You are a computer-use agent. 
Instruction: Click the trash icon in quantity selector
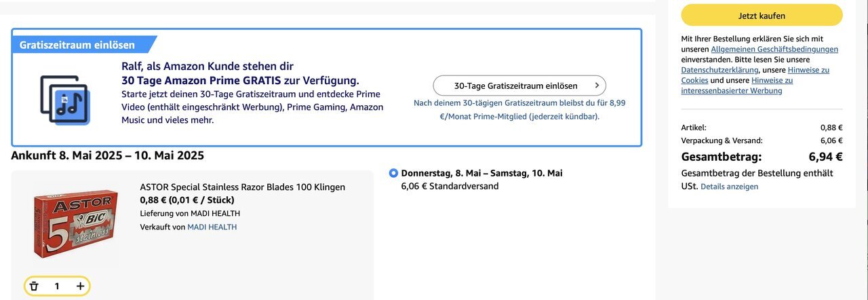34,286
